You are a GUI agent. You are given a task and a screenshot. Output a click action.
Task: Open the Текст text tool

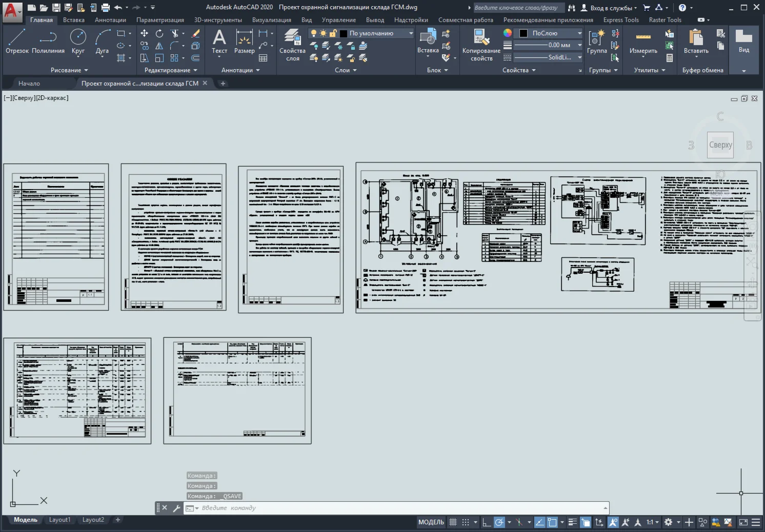(219, 42)
